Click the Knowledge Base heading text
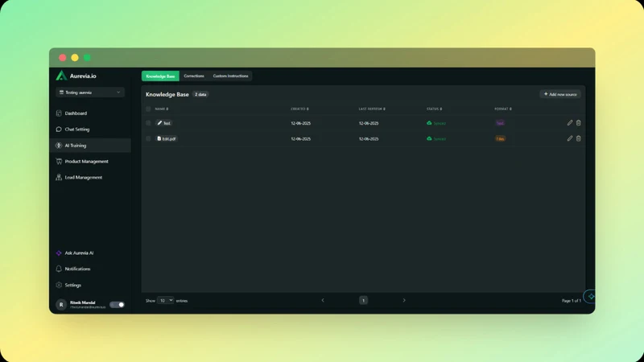This screenshot has height=362, width=644. coord(167,94)
